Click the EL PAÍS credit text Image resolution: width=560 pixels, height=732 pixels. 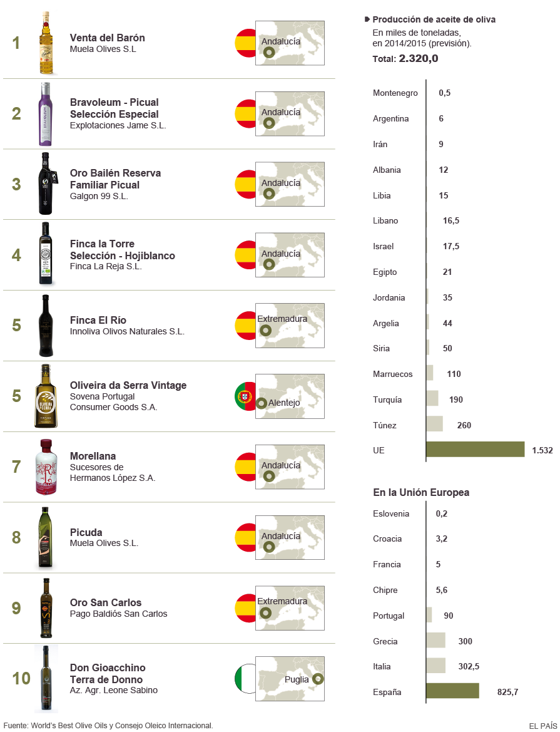tap(541, 726)
